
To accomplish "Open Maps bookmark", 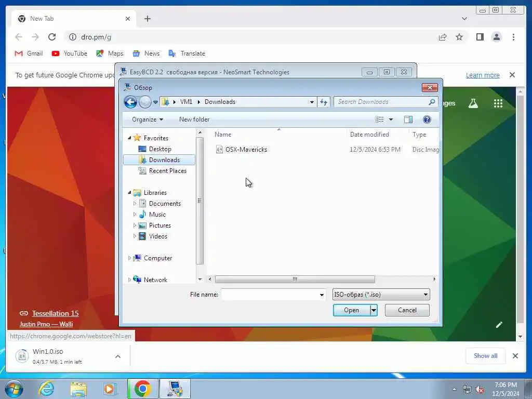I will point(110,54).
